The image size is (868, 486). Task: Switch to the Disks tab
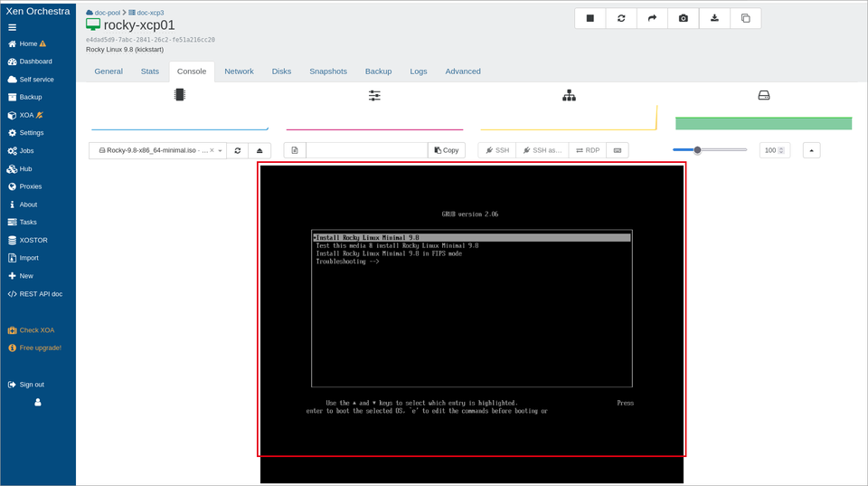[281, 71]
